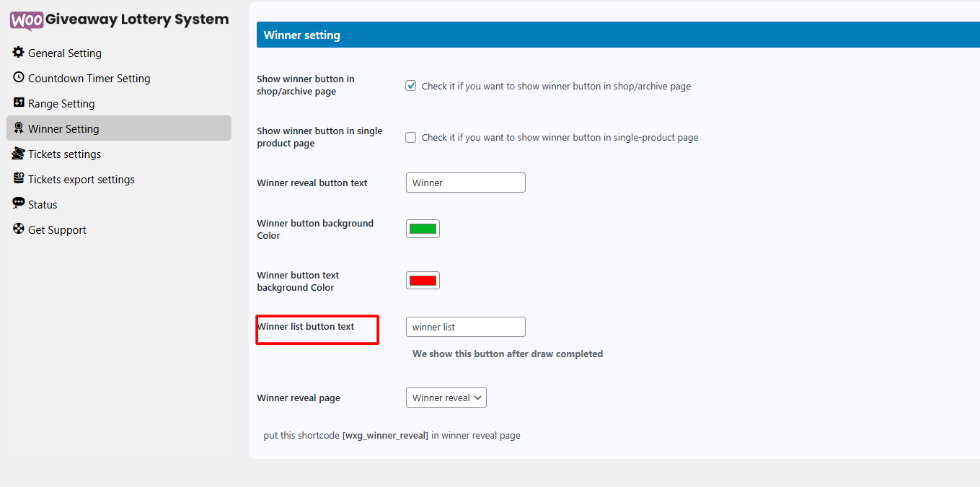980x487 pixels.
Task: Open the Winner reveal page dropdown
Action: [446, 398]
